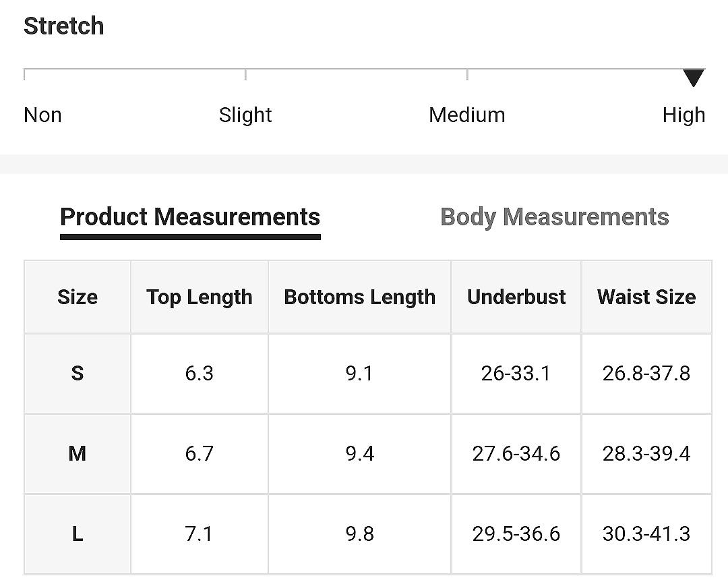Select the S size row label
The image size is (728, 578).
pyautogui.click(x=78, y=374)
